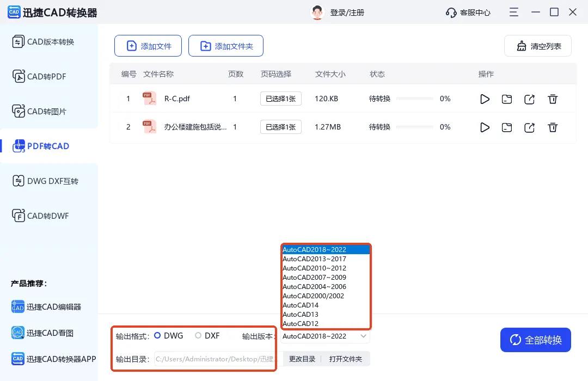The width and height of the screenshot is (588, 381).
Task: Click 已选择1张 page selector for R-C.pdf
Action: tap(281, 99)
